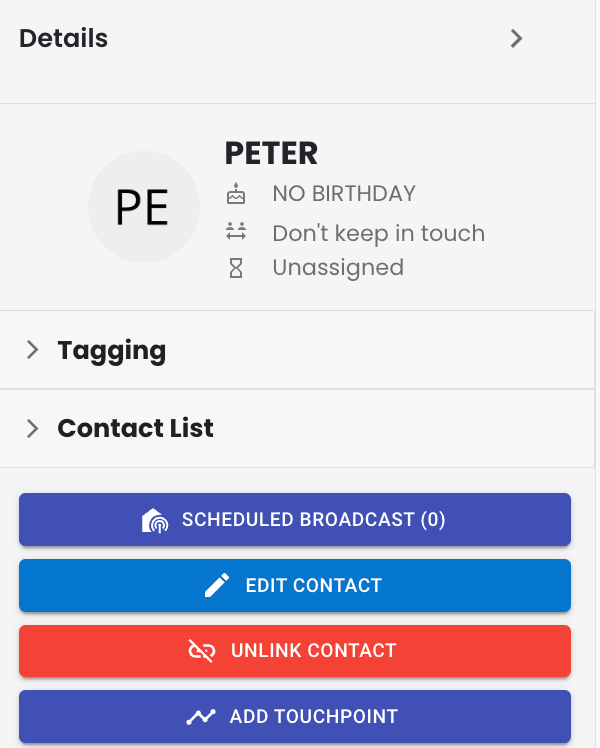Click the birthday cake icon
The width and height of the screenshot is (600, 748).
click(236, 194)
